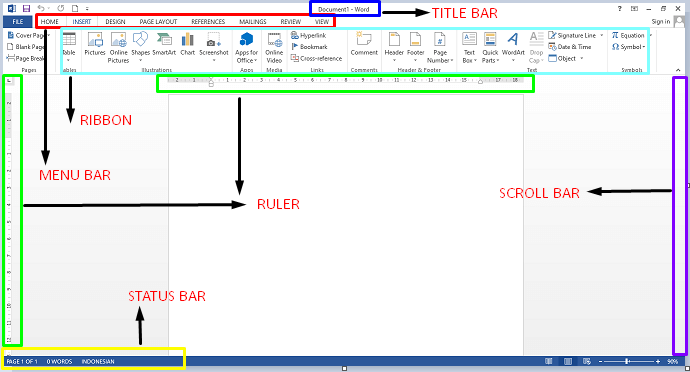690x372 pixels.
Task: Switch to the HOME tab
Action: pyautogui.click(x=50, y=21)
